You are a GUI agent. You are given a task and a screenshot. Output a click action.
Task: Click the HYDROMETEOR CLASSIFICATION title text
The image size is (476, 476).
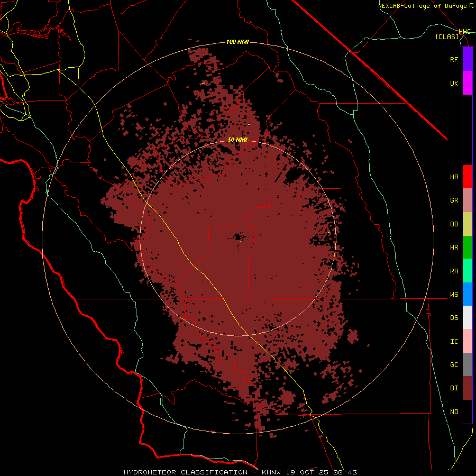(x=186, y=472)
